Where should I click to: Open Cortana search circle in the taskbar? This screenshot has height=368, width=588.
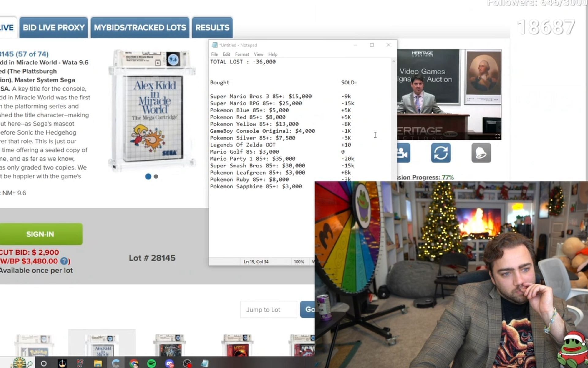tap(43, 363)
